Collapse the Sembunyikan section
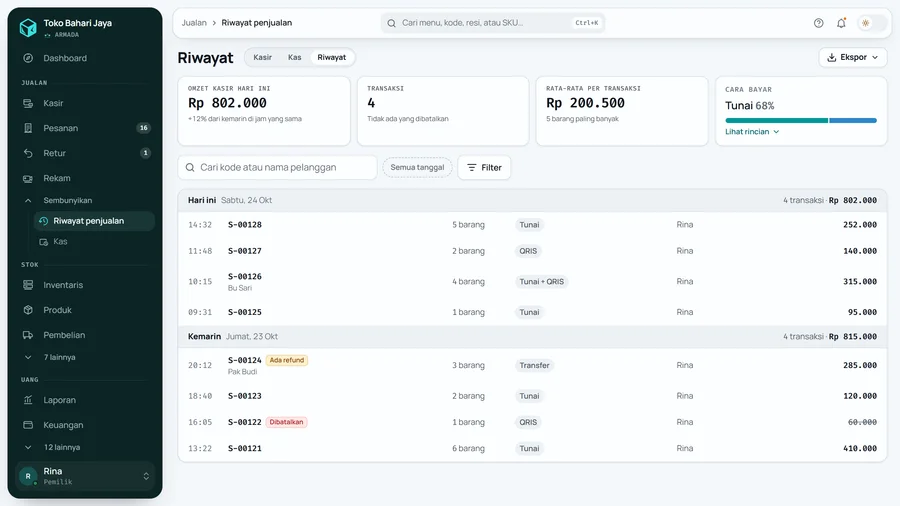 tap(85, 200)
